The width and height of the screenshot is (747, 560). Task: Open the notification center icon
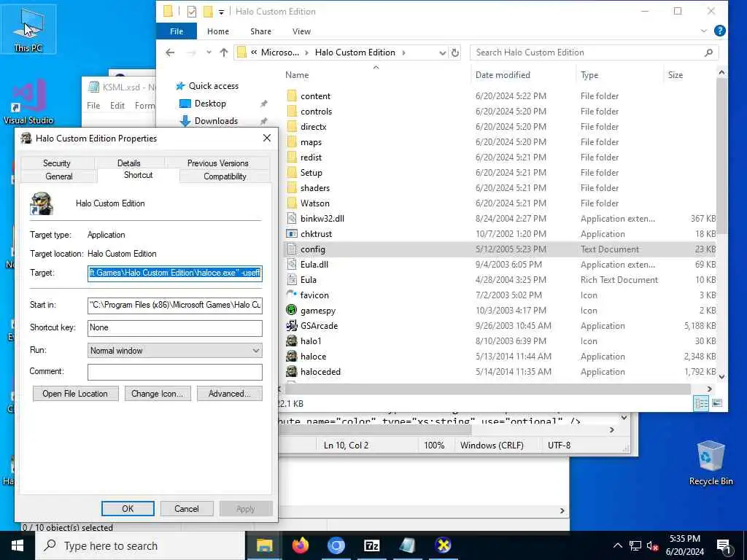pyautogui.click(x=724, y=545)
